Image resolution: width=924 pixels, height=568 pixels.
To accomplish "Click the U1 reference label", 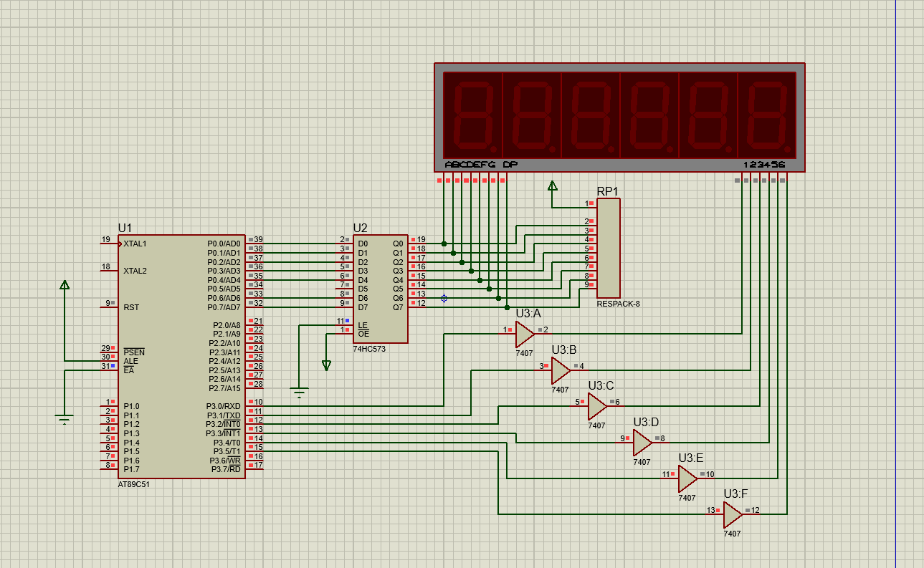I will 125,227.
